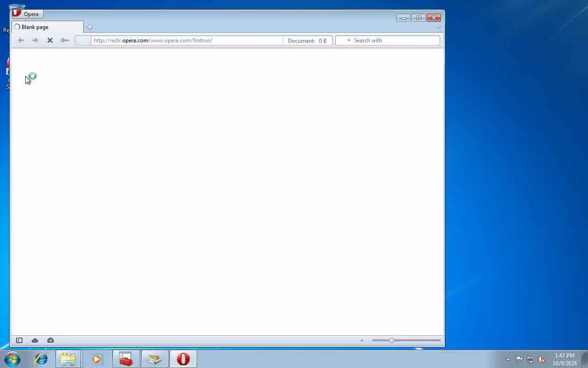This screenshot has height=368, width=588.
Task: Stop page loading with the X button
Action: [x=50, y=40]
